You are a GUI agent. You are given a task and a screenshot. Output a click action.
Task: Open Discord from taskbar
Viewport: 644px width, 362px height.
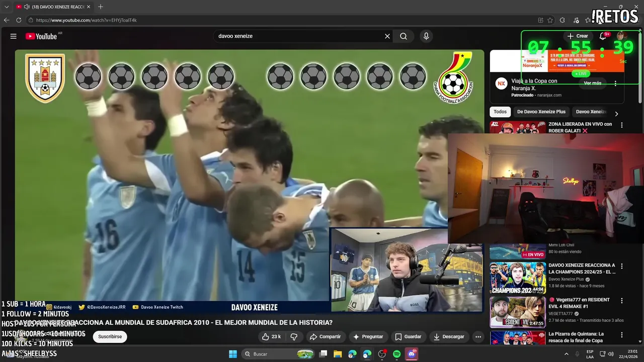pos(412,354)
